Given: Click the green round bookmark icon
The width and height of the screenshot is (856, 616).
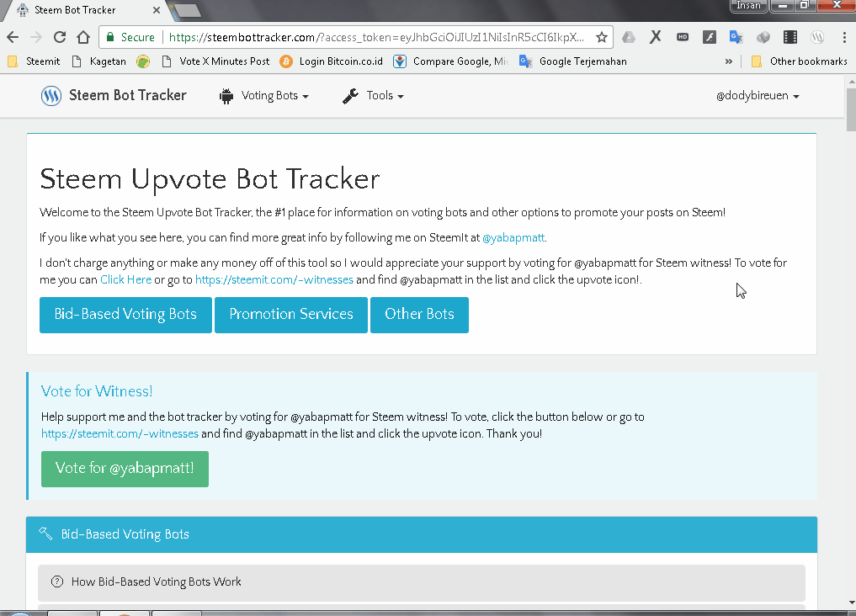Looking at the screenshot, I should click(143, 61).
